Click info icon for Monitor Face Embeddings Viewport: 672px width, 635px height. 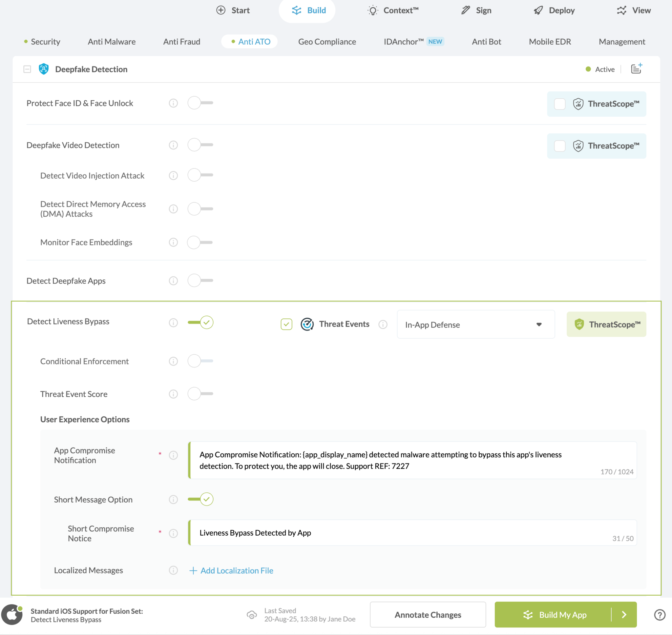[173, 242]
